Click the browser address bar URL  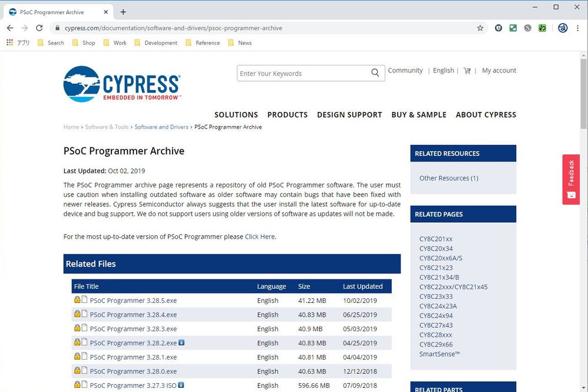tap(173, 28)
